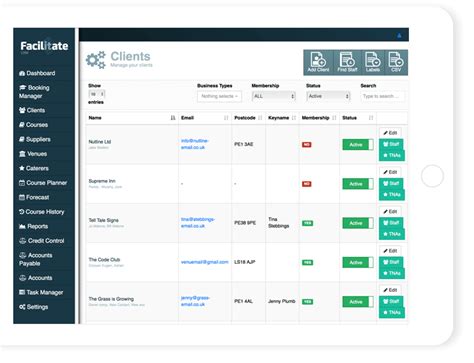The image size is (474, 363).
Task: Open TNAs for Tell Tale Signs
Action: point(392,234)
